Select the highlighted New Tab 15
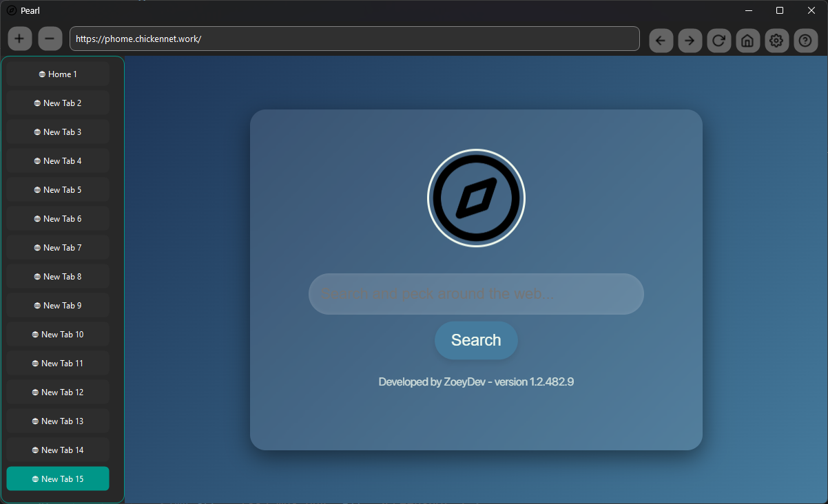 pyautogui.click(x=57, y=479)
